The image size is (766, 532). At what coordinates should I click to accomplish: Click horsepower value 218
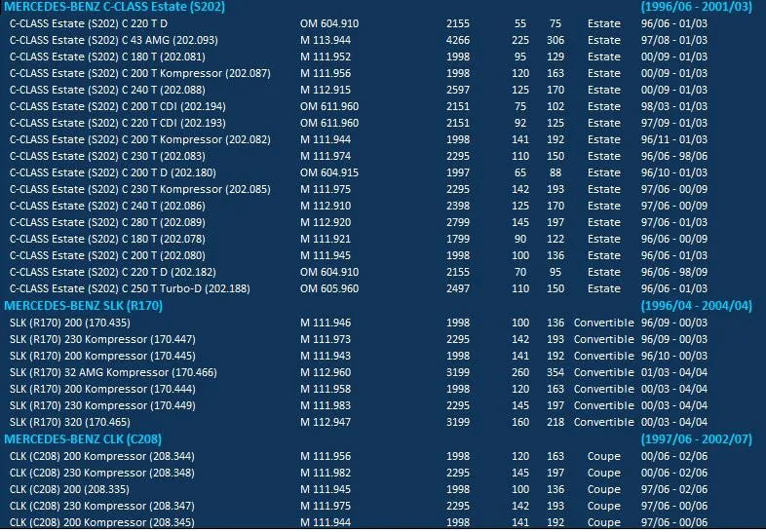(555, 423)
